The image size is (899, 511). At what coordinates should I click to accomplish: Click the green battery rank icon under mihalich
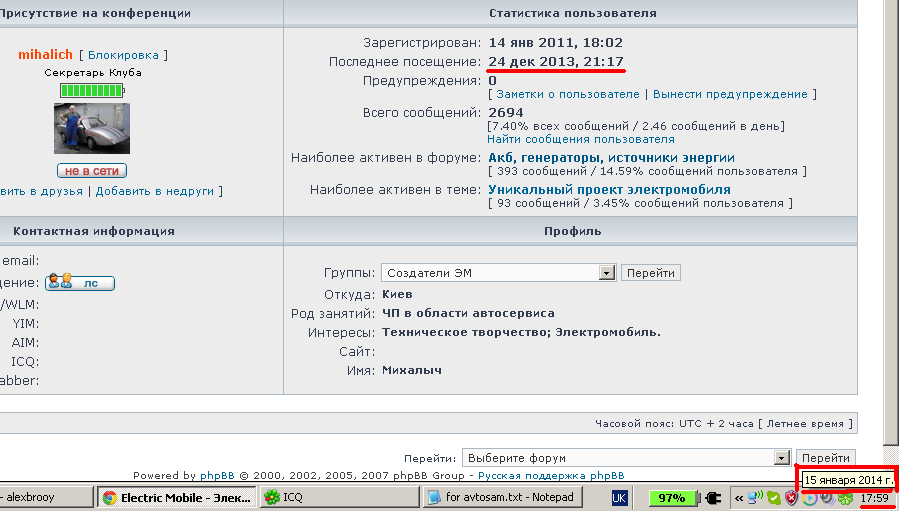92,91
